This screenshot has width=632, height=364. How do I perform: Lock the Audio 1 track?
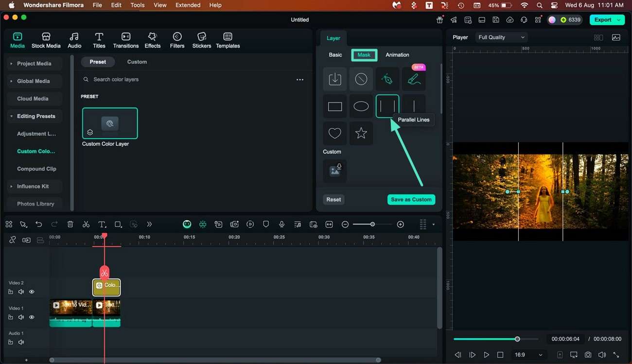(x=11, y=342)
